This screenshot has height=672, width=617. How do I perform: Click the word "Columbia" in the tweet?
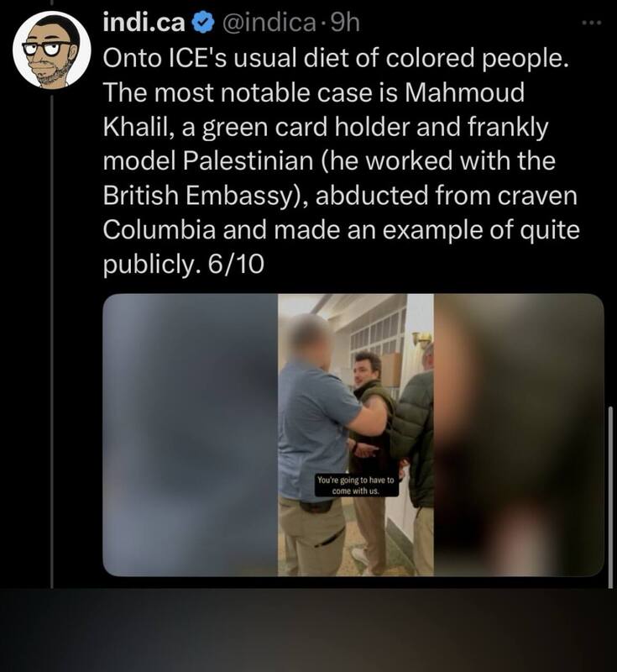[x=159, y=229]
